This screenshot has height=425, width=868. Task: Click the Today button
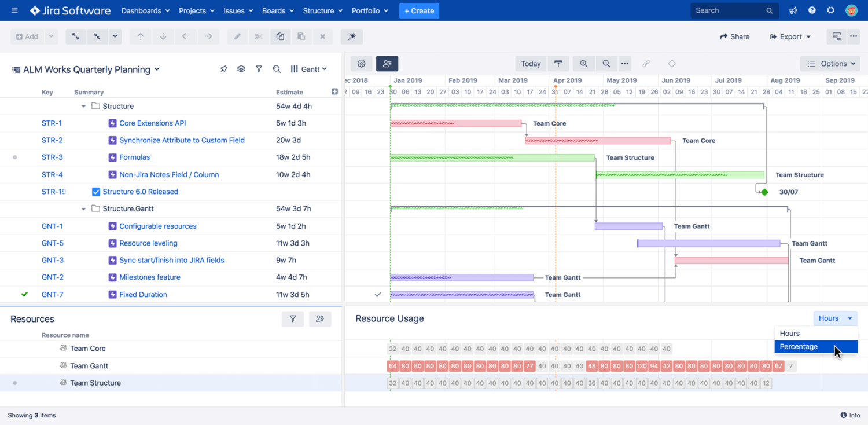529,64
